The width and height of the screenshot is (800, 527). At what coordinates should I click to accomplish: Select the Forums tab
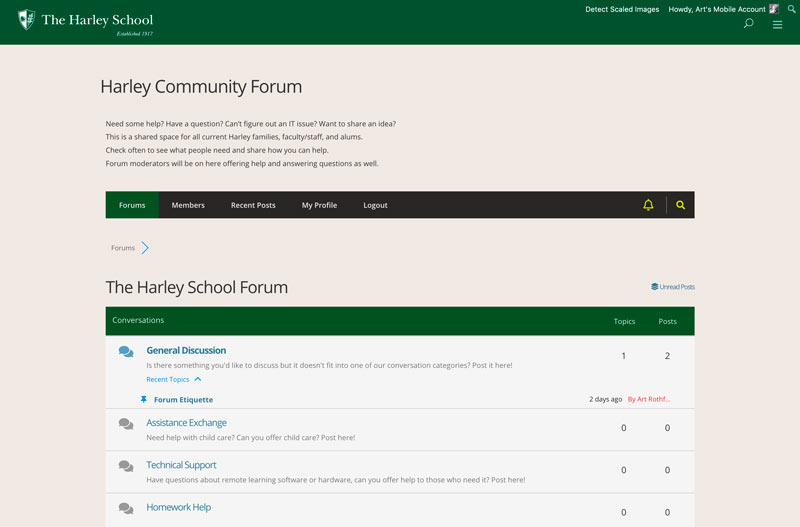click(x=132, y=205)
